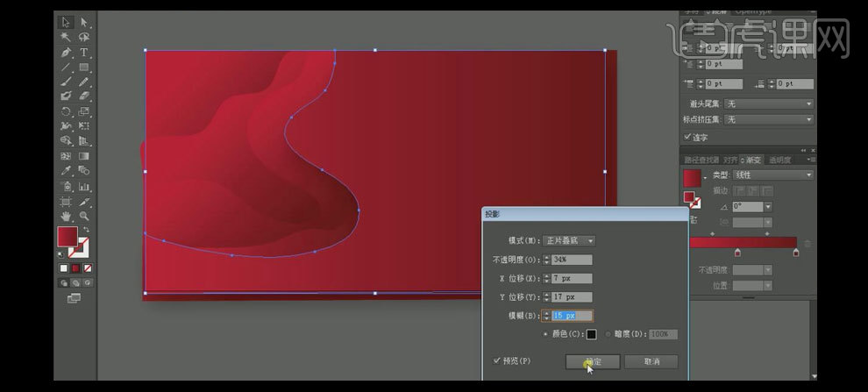Select the Hand tool

(x=66, y=216)
